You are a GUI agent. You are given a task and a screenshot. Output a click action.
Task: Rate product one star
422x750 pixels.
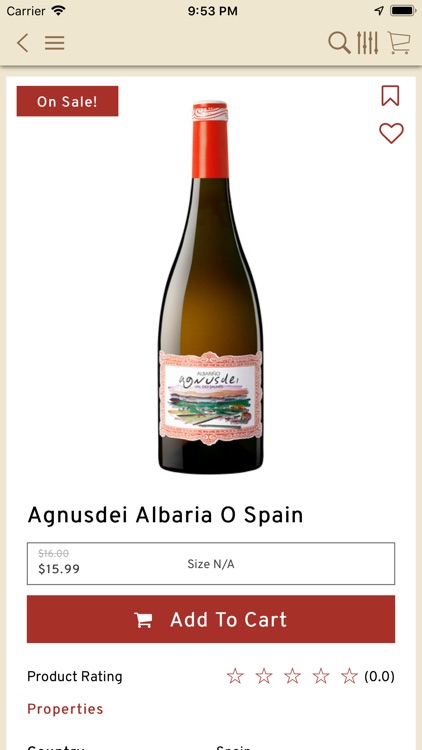point(235,676)
